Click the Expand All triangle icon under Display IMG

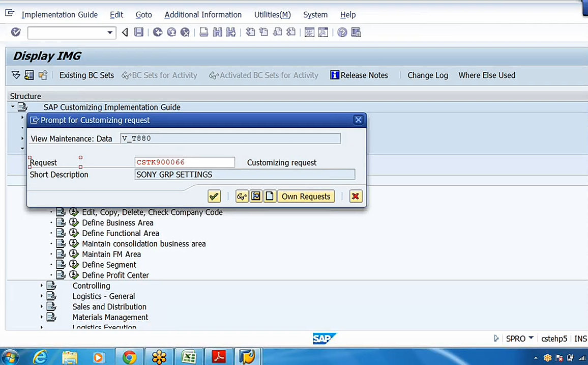click(16, 75)
